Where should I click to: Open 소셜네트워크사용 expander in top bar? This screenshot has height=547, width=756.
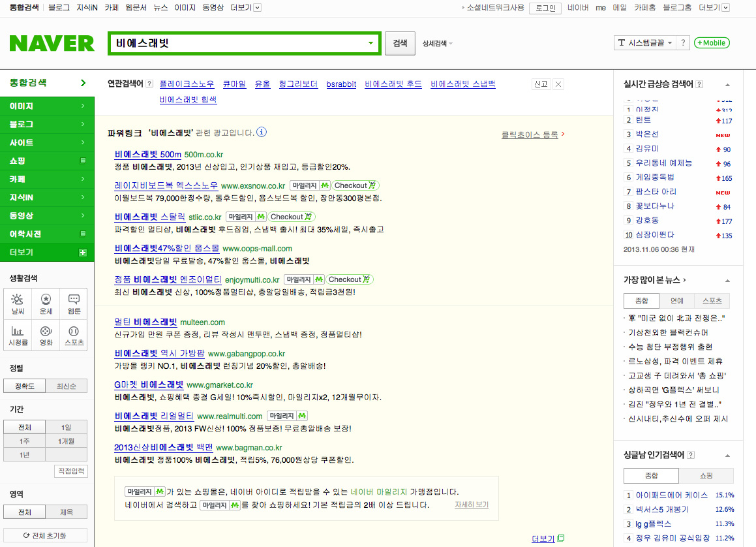(x=492, y=8)
